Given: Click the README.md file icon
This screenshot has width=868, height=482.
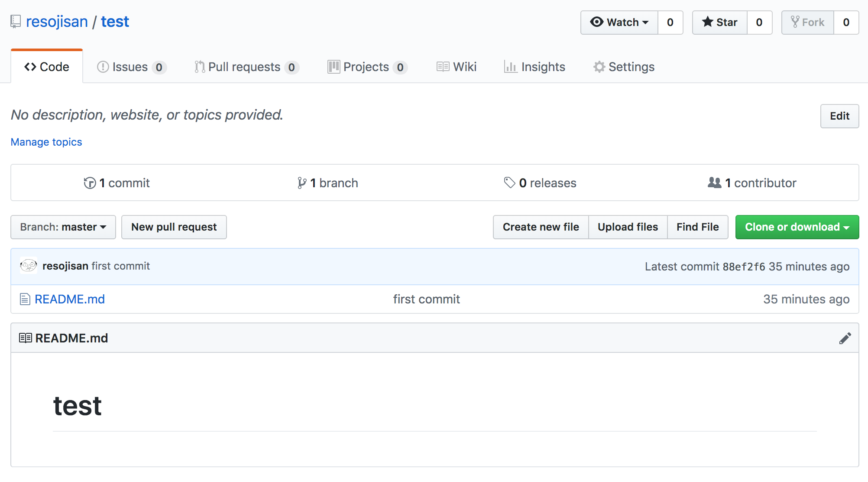Looking at the screenshot, I should (x=25, y=299).
